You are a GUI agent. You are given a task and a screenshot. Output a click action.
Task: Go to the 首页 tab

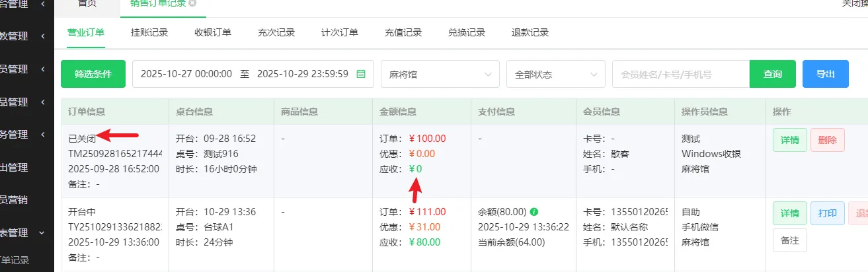(x=87, y=3)
